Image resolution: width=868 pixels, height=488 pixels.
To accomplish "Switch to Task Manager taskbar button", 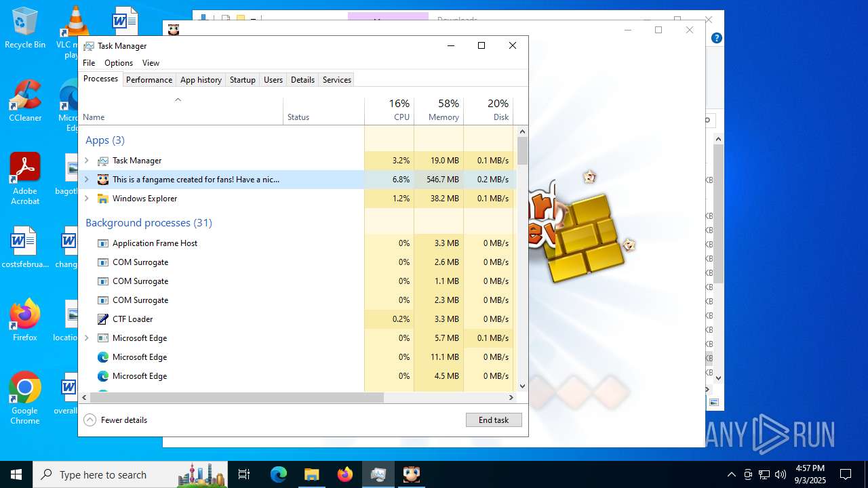I will coord(378,474).
